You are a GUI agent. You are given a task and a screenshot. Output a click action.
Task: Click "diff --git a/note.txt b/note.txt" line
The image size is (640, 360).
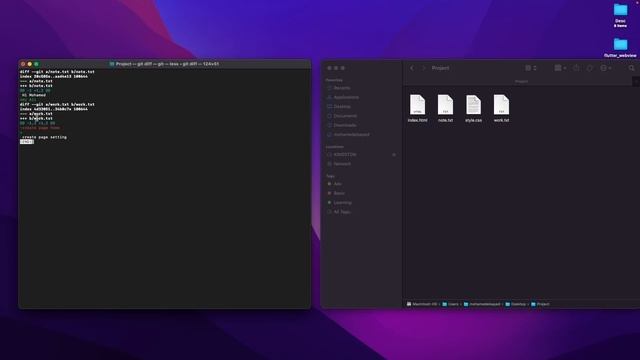click(57, 72)
